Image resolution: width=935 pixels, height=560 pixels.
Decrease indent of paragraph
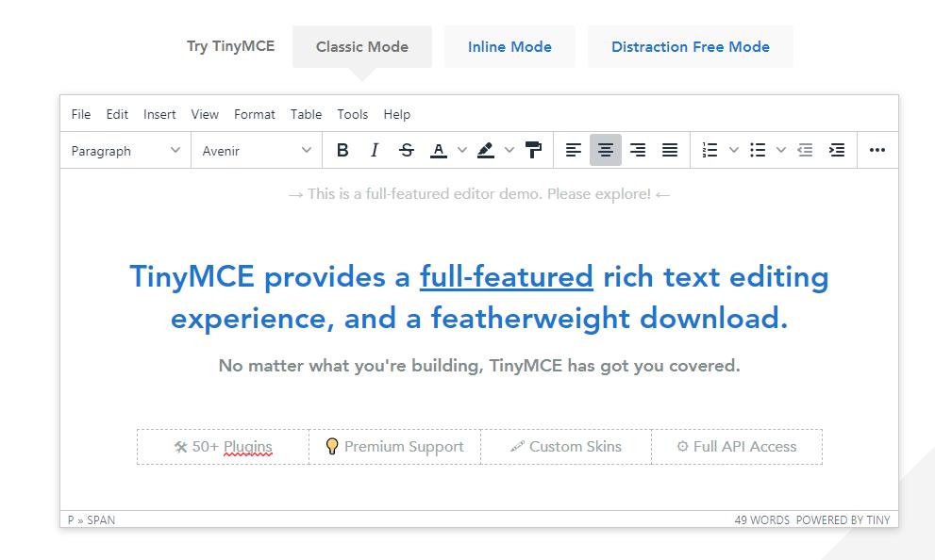pos(805,150)
